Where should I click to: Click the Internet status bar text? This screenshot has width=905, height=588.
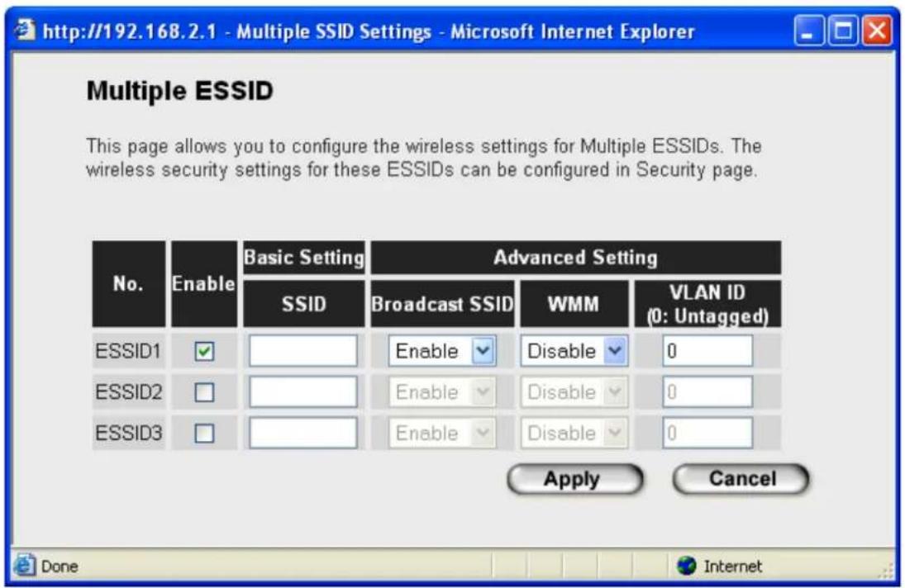click(x=732, y=566)
